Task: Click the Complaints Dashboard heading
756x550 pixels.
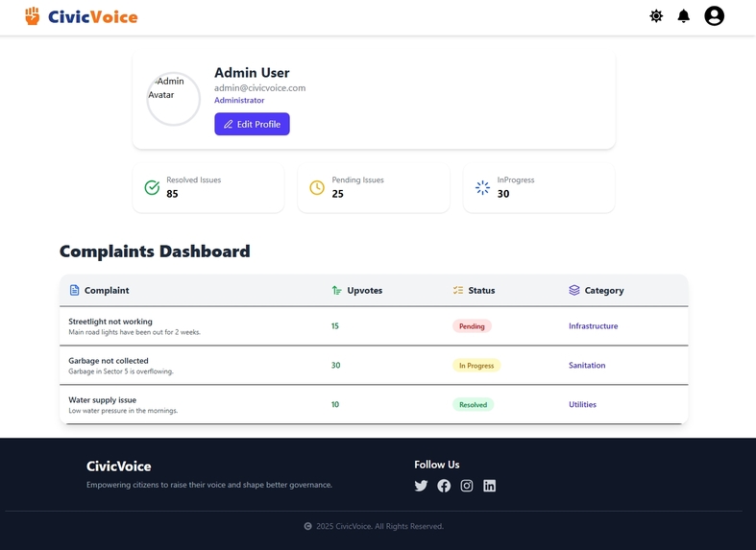Action: pos(155,251)
